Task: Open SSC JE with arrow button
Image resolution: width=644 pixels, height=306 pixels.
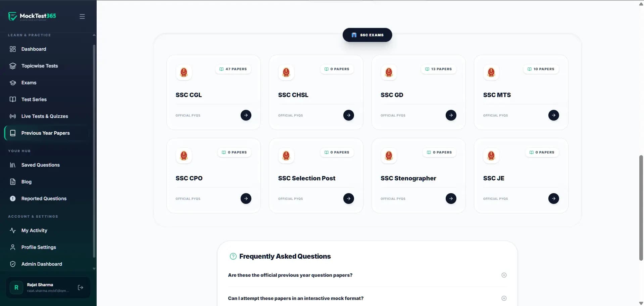Action: [x=554, y=199]
